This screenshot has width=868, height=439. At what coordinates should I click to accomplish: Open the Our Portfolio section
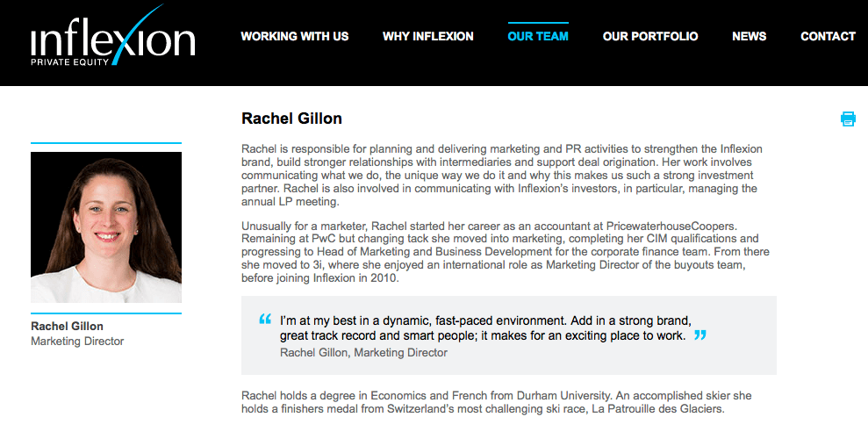coord(650,37)
